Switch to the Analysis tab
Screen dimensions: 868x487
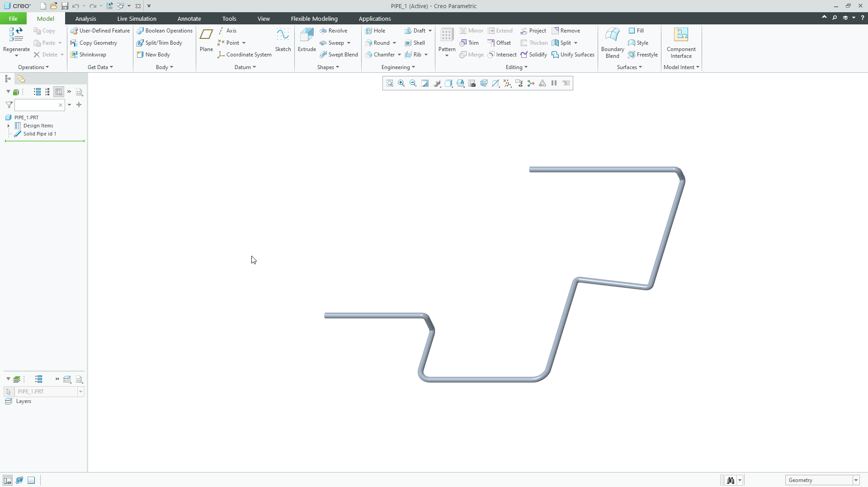(x=85, y=19)
